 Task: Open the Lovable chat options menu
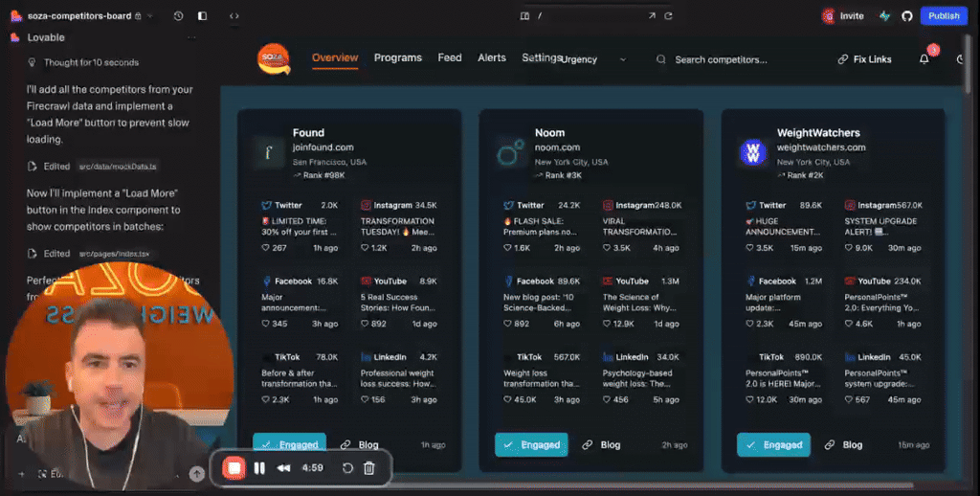click(x=191, y=37)
